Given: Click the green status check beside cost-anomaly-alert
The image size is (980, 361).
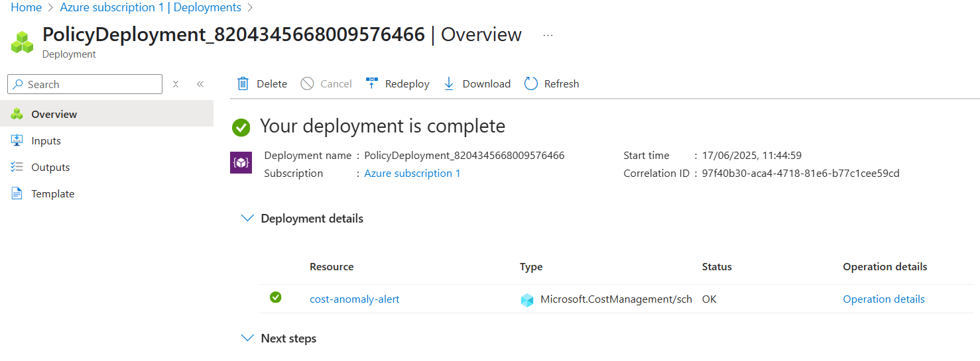Looking at the screenshot, I should (x=276, y=298).
